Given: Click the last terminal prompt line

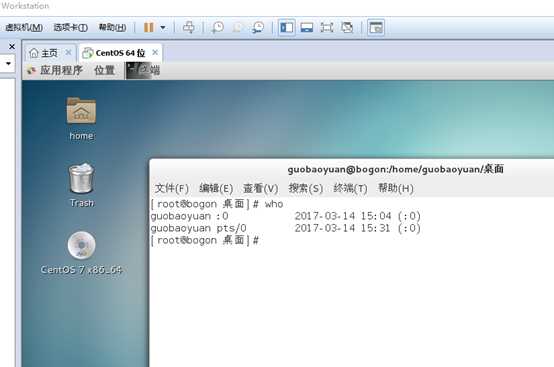Looking at the screenshot, I should 205,240.
